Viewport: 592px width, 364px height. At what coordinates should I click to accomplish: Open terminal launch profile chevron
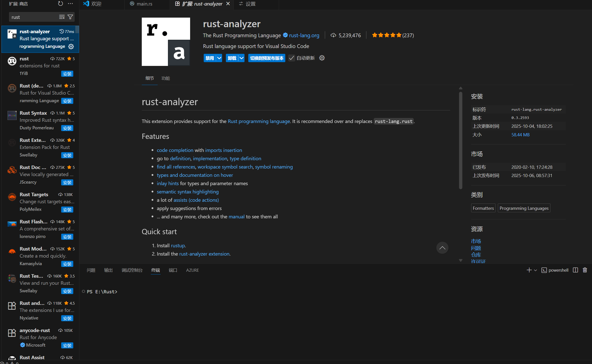pos(535,270)
